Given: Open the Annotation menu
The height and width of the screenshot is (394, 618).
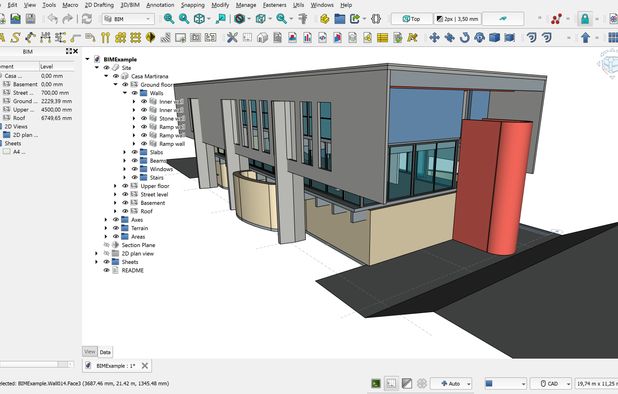Looking at the screenshot, I should 160,5.
